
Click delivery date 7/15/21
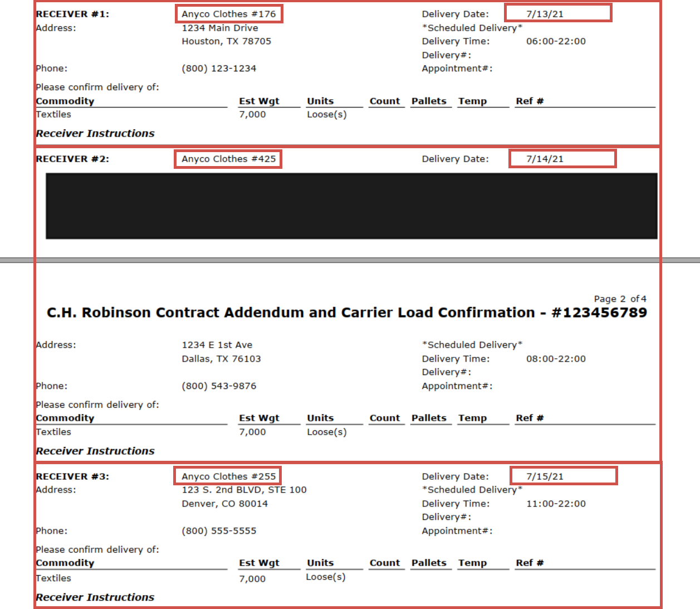point(545,476)
